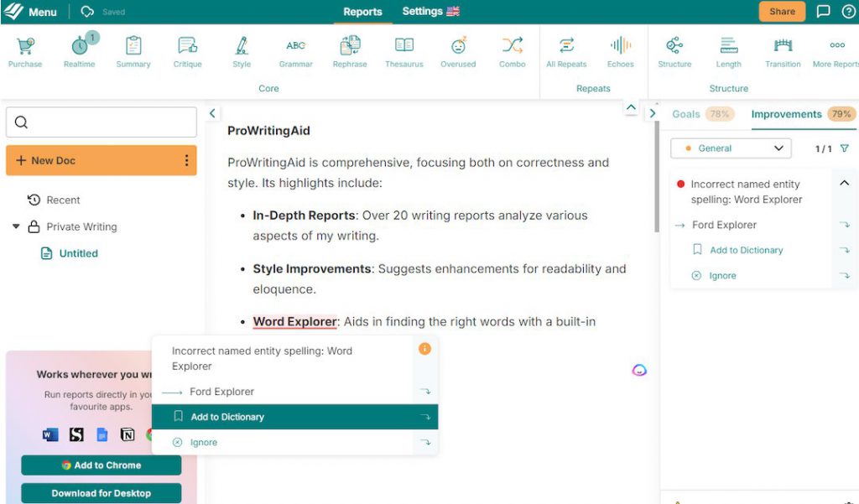Run the Realtime report
The width and height of the screenshot is (859, 504).
coord(80,51)
